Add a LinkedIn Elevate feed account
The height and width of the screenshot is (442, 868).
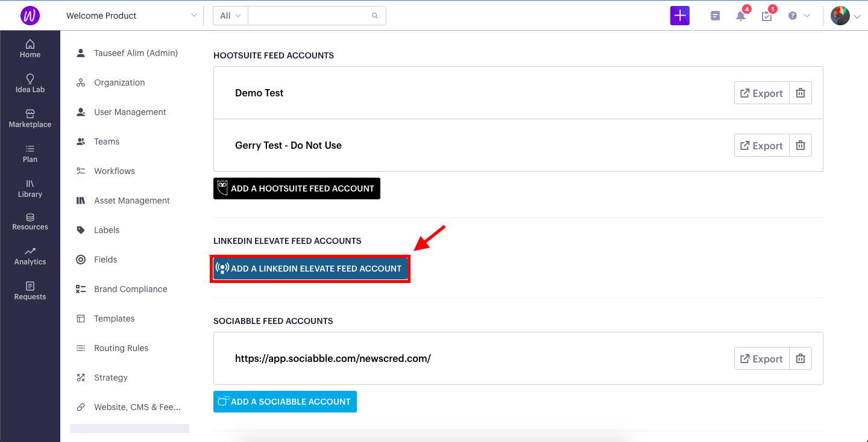pyautogui.click(x=310, y=269)
